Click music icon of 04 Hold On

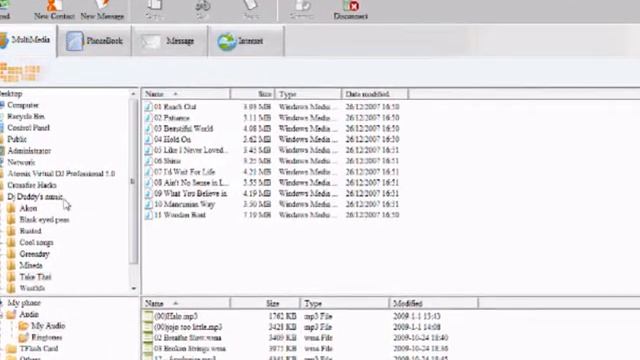148,139
